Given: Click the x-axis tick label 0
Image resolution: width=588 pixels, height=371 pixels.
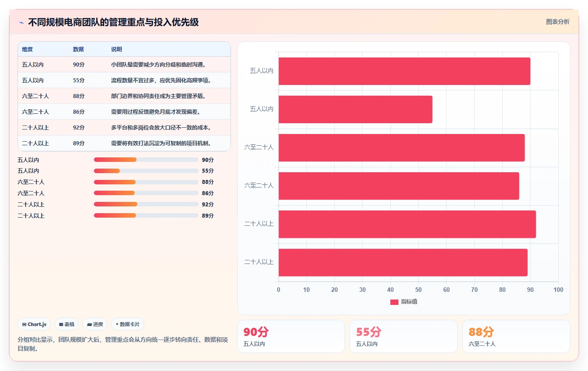Looking at the screenshot, I should tap(279, 290).
